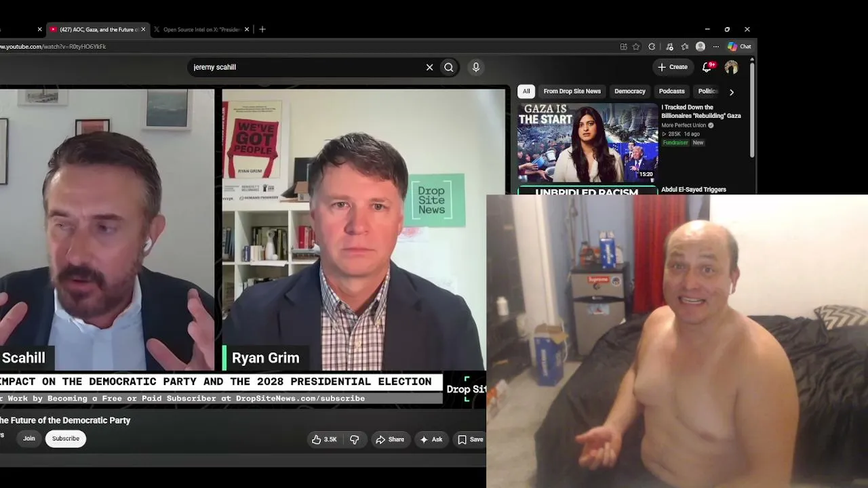Open the browser favorites list icon
Screen dimensions: 868x488
(685, 47)
